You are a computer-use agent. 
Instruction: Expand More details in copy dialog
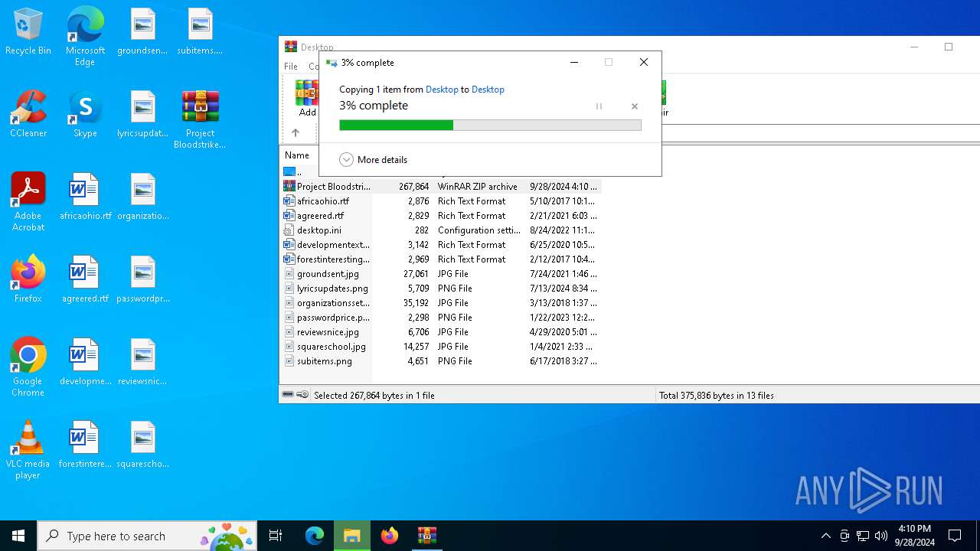pyautogui.click(x=374, y=160)
